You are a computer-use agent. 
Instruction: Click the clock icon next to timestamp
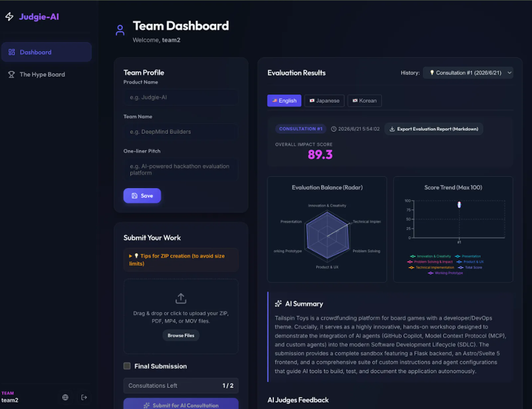334,129
